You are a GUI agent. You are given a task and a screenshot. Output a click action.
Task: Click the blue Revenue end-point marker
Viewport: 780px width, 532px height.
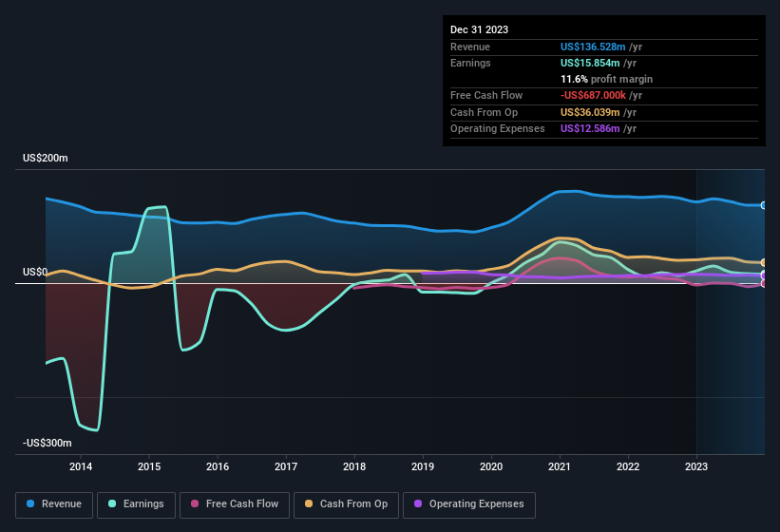764,205
